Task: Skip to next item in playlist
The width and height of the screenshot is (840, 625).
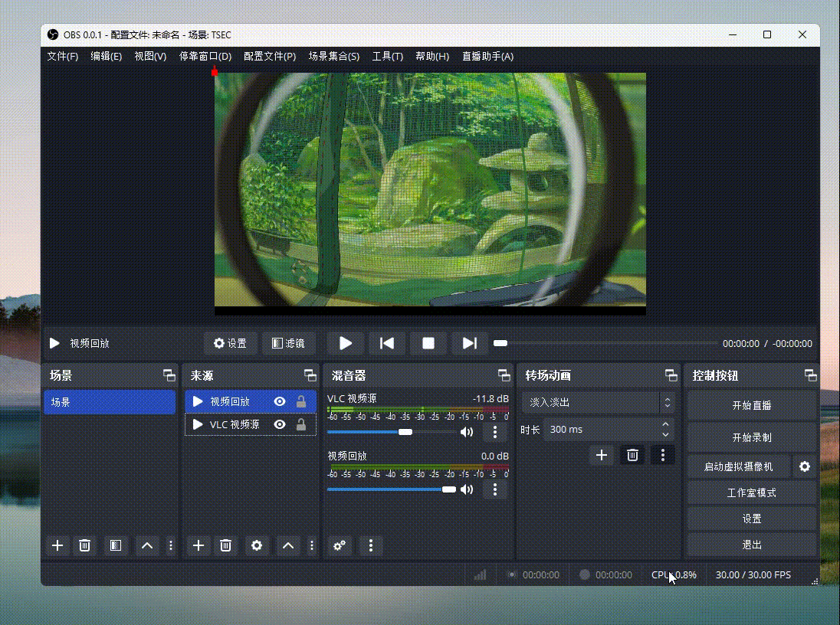Action: coord(469,343)
